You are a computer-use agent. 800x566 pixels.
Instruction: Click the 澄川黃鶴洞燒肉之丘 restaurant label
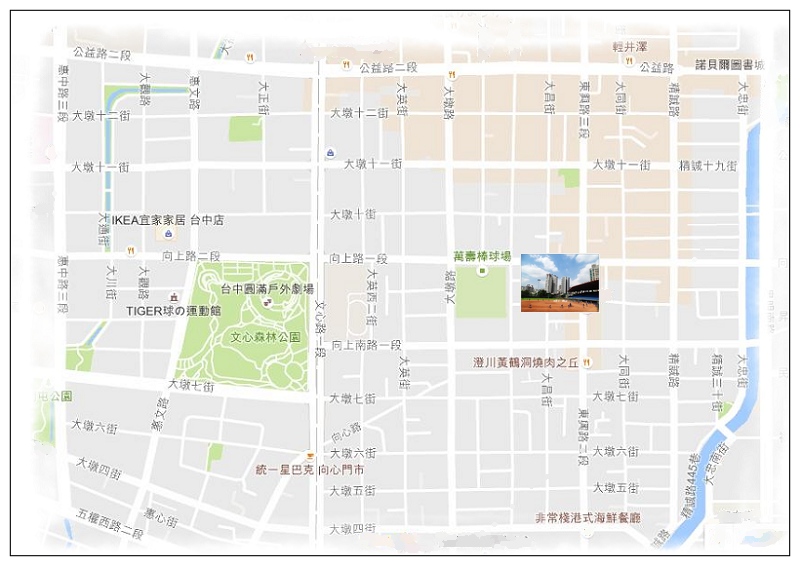[x=526, y=362]
